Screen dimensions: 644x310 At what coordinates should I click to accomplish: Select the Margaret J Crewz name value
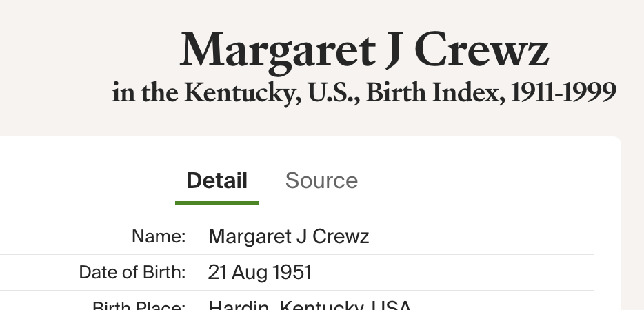coord(288,237)
